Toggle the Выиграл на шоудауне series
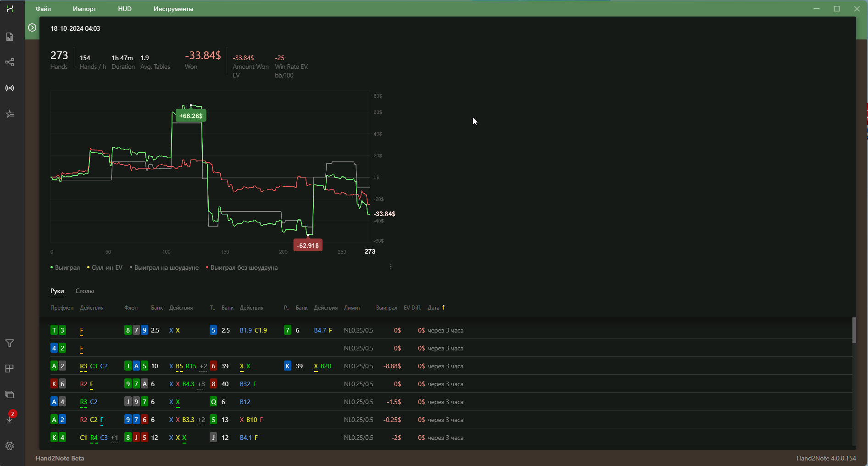The width and height of the screenshot is (868, 466). (164, 267)
